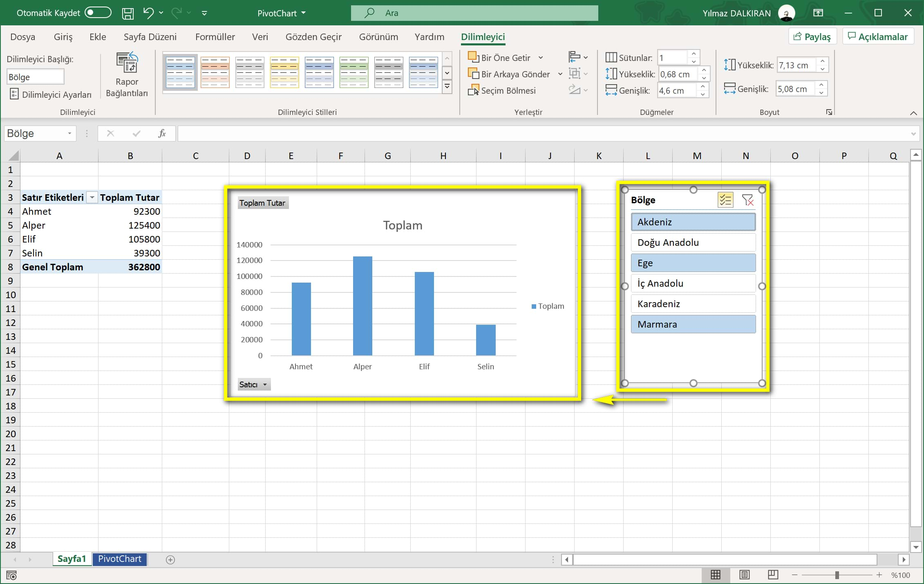The width and height of the screenshot is (924, 584).
Task: Select the orange slicer style
Action: 215,72
